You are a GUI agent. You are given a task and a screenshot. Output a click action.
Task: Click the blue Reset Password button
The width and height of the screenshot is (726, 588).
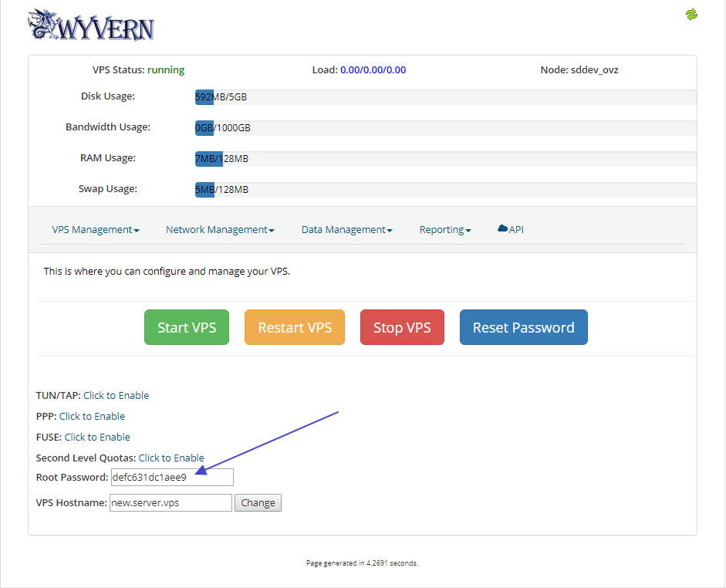pyautogui.click(x=524, y=327)
